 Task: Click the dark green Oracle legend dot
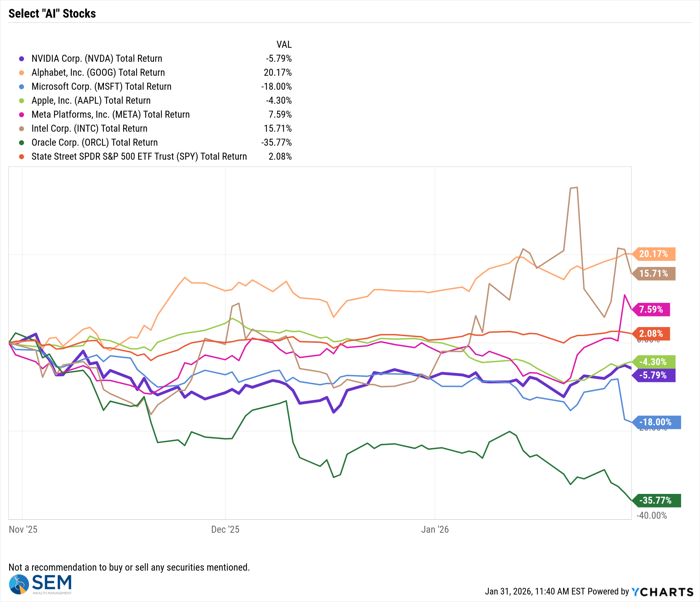pyautogui.click(x=22, y=143)
